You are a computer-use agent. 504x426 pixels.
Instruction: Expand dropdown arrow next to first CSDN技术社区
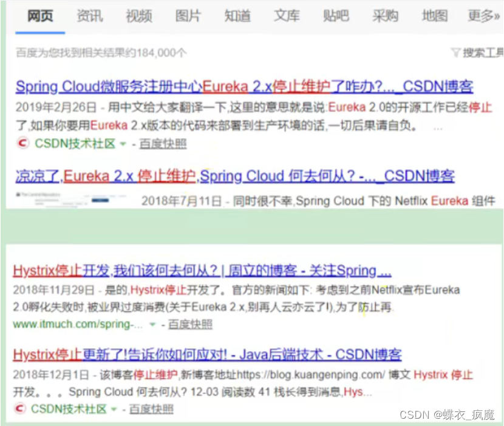[x=123, y=144]
